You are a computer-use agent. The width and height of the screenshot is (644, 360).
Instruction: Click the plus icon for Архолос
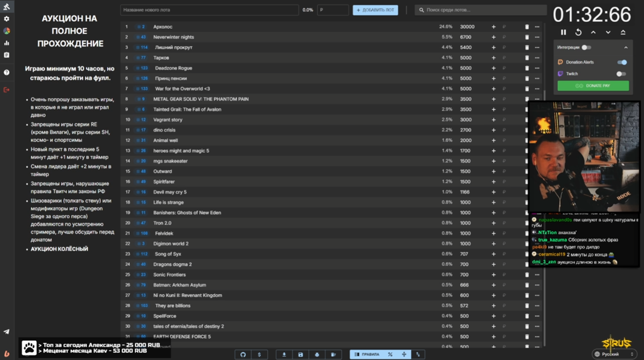point(493,27)
